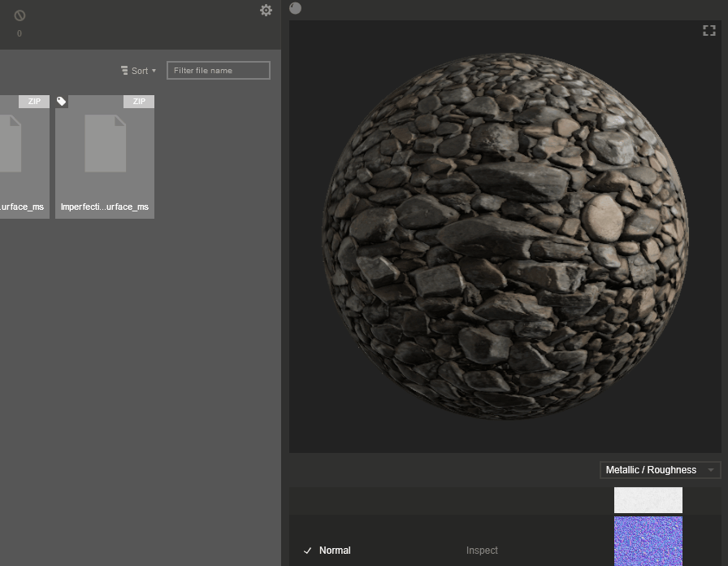Image resolution: width=728 pixels, height=566 pixels.
Task: Select the Imperfecti...urface_ms file name
Action: coord(105,207)
